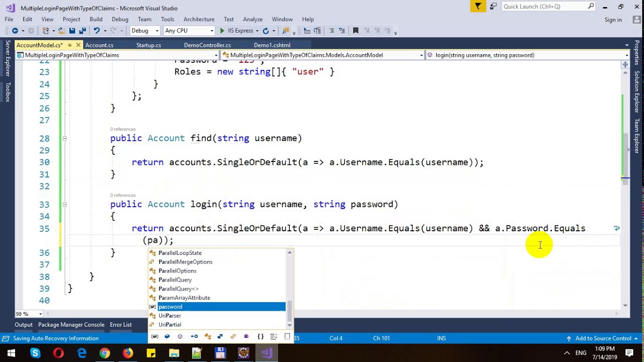Click the IntelliSense list scrollbar thumb

point(289,311)
